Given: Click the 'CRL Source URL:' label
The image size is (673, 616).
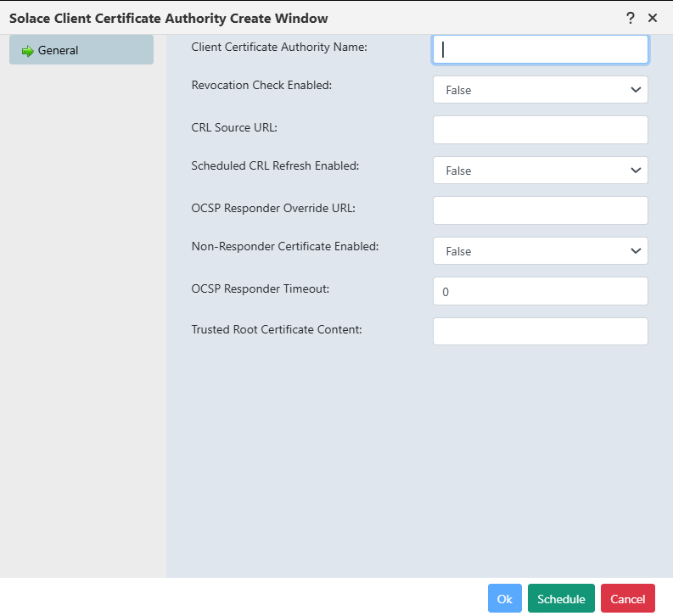Looking at the screenshot, I should click(x=234, y=127).
